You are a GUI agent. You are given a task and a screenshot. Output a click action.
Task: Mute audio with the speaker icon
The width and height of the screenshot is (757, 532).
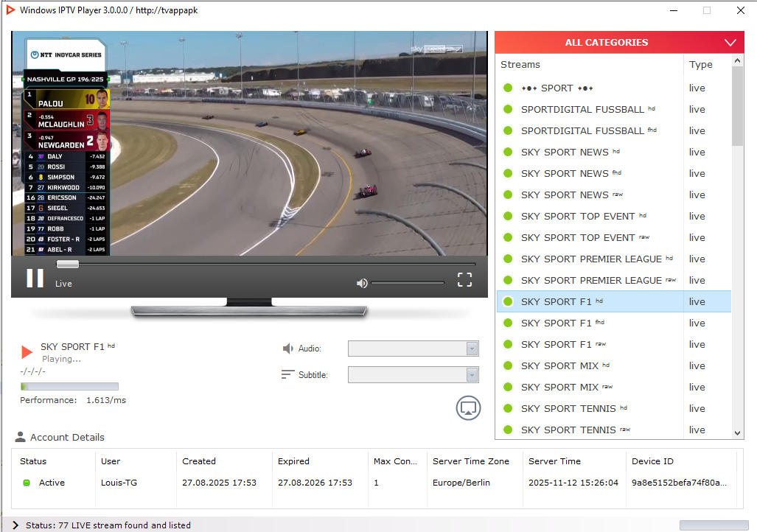(361, 283)
